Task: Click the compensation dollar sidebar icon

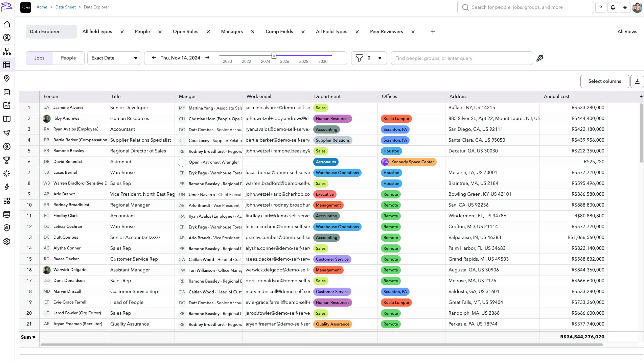Action: pyautogui.click(x=7, y=146)
